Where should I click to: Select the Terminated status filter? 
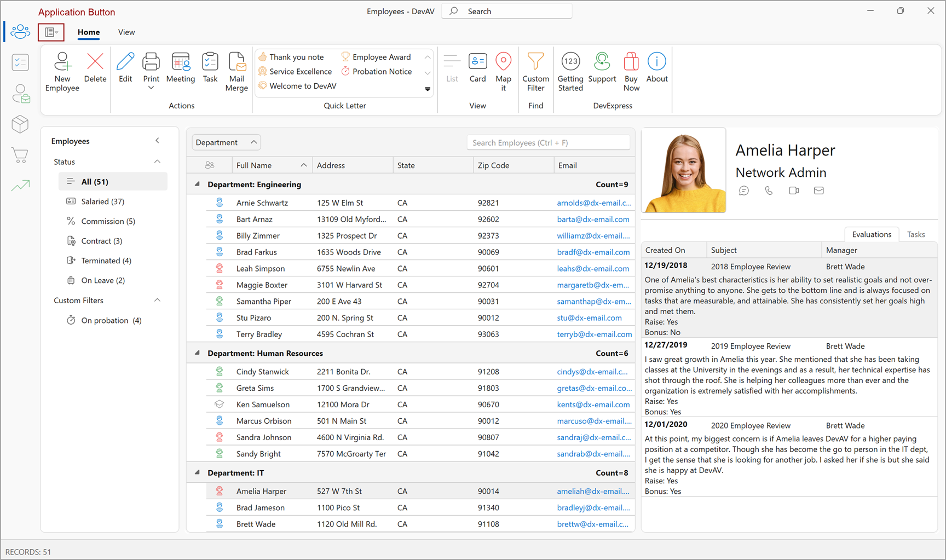coord(106,260)
